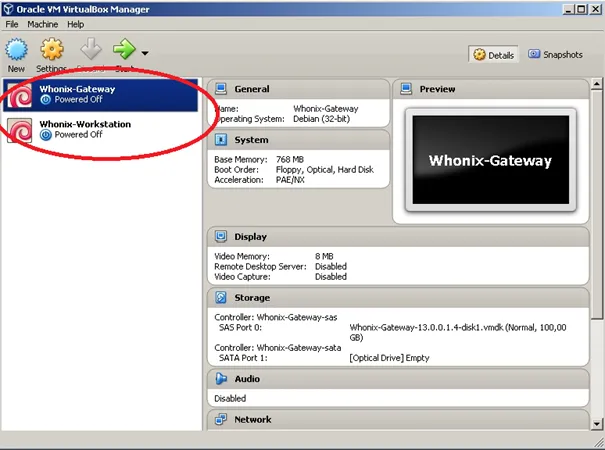Click the details pane scrollbar thumb
This screenshot has width=605, height=450.
tap(597, 204)
